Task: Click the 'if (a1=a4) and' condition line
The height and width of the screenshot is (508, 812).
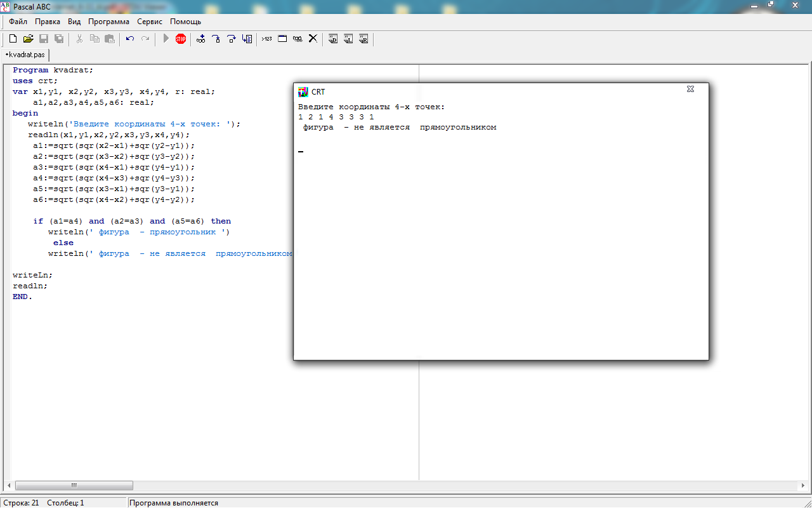Action: pyautogui.click(x=132, y=221)
